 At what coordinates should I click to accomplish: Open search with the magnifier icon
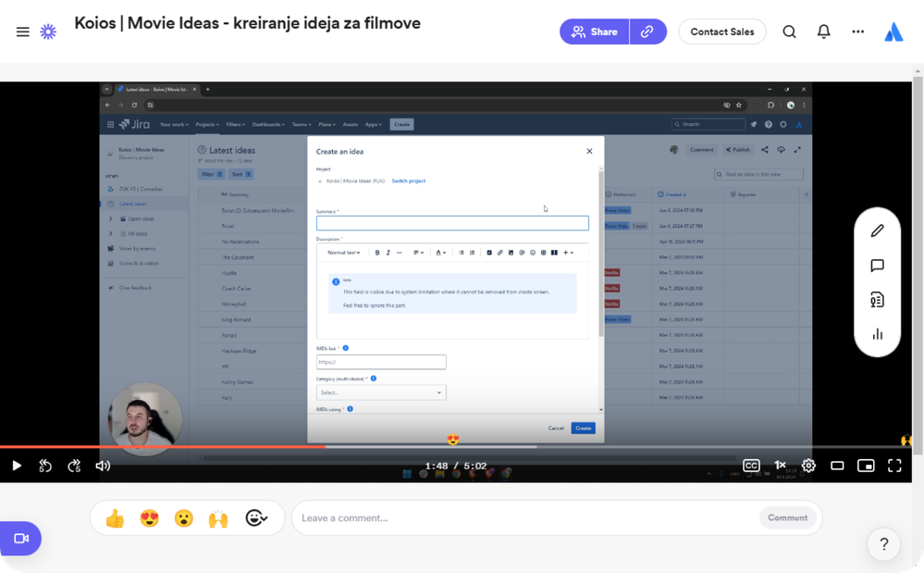(x=789, y=31)
